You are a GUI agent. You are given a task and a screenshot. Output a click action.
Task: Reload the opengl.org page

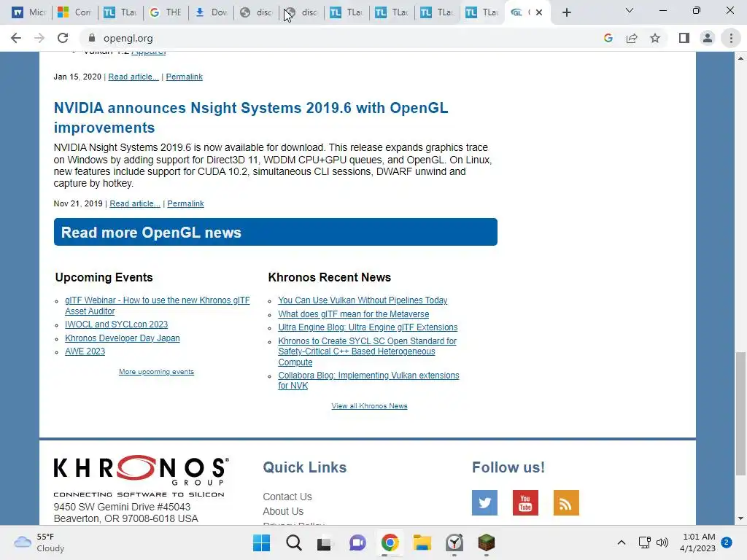pyautogui.click(x=63, y=38)
